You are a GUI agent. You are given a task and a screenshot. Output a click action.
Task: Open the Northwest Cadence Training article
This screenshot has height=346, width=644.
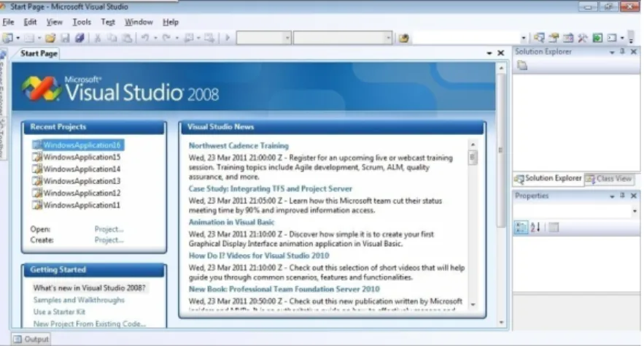point(238,145)
